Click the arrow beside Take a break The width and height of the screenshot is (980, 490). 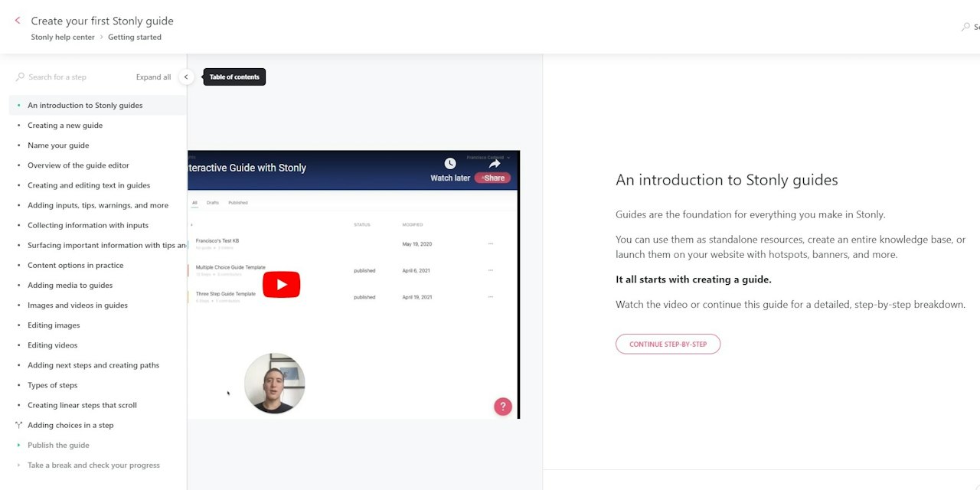point(19,465)
